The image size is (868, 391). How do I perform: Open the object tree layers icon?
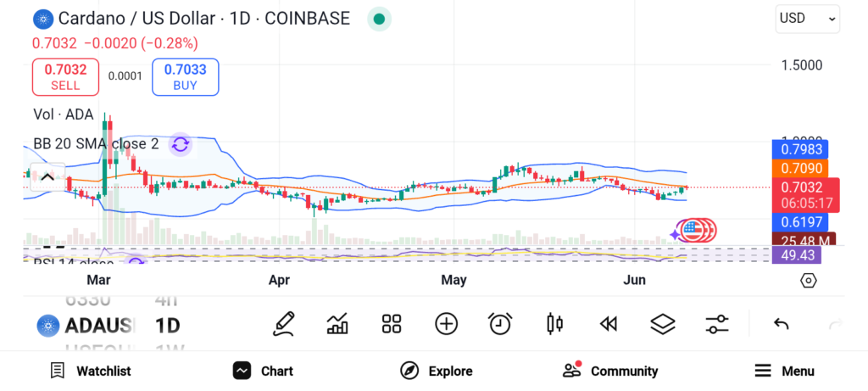(663, 323)
